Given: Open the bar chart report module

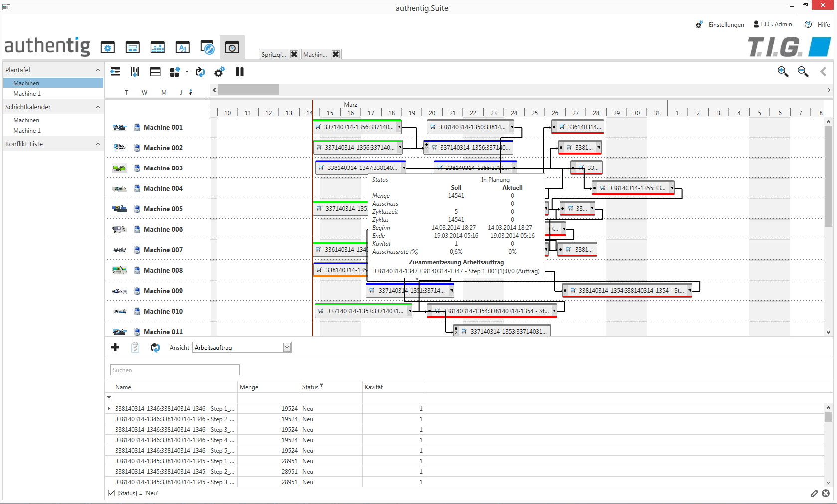Looking at the screenshot, I should tap(158, 48).
